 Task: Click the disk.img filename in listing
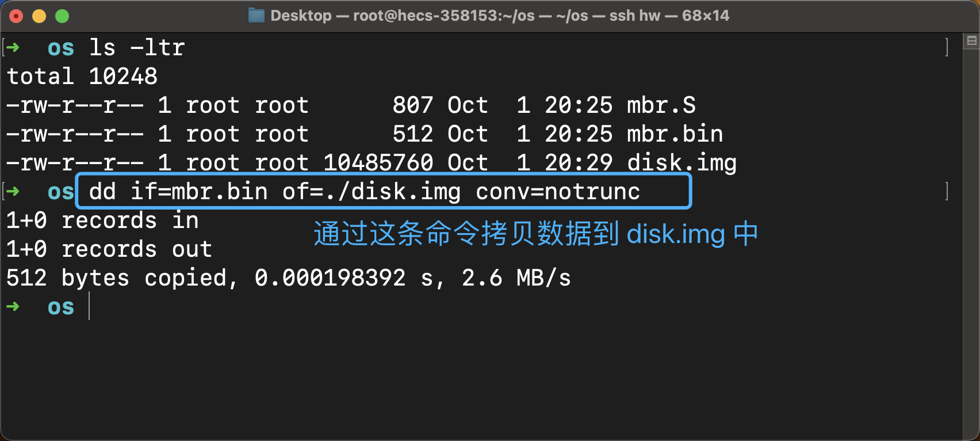point(682,162)
